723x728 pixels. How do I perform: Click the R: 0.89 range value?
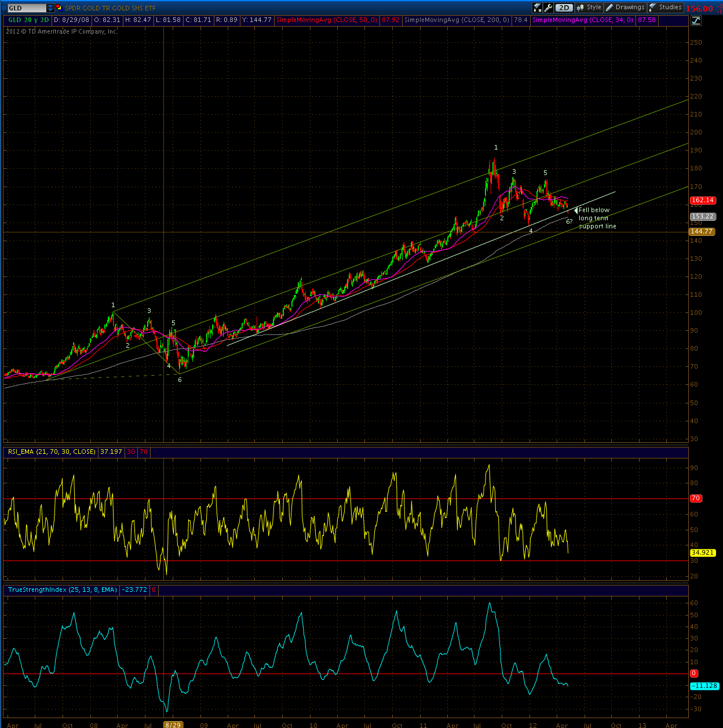(227, 20)
